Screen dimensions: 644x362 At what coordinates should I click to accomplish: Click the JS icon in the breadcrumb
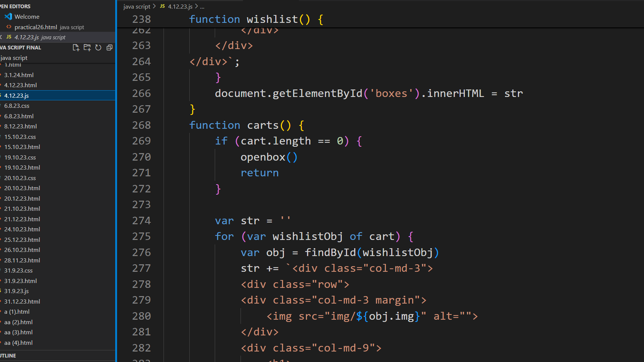tap(162, 6)
